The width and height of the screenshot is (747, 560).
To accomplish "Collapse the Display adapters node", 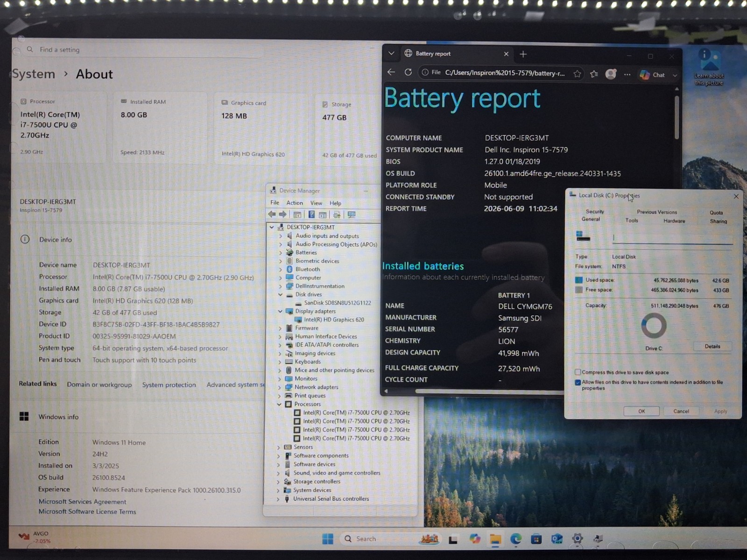I will [x=280, y=311].
